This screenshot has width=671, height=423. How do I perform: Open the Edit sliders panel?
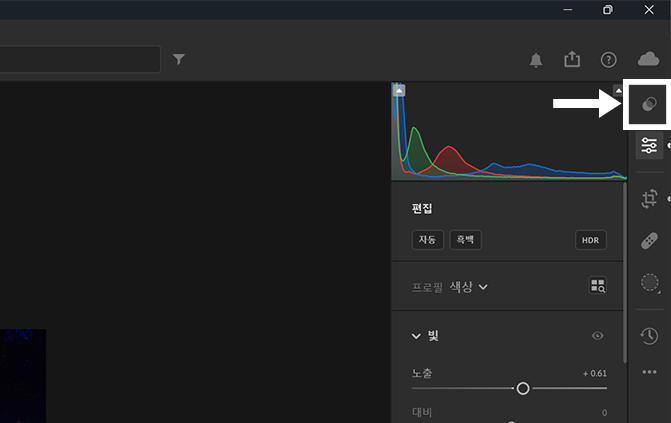pyautogui.click(x=649, y=146)
